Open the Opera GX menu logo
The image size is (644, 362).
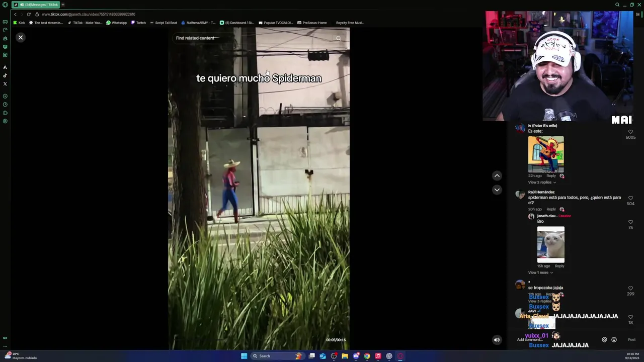(5, 5)
